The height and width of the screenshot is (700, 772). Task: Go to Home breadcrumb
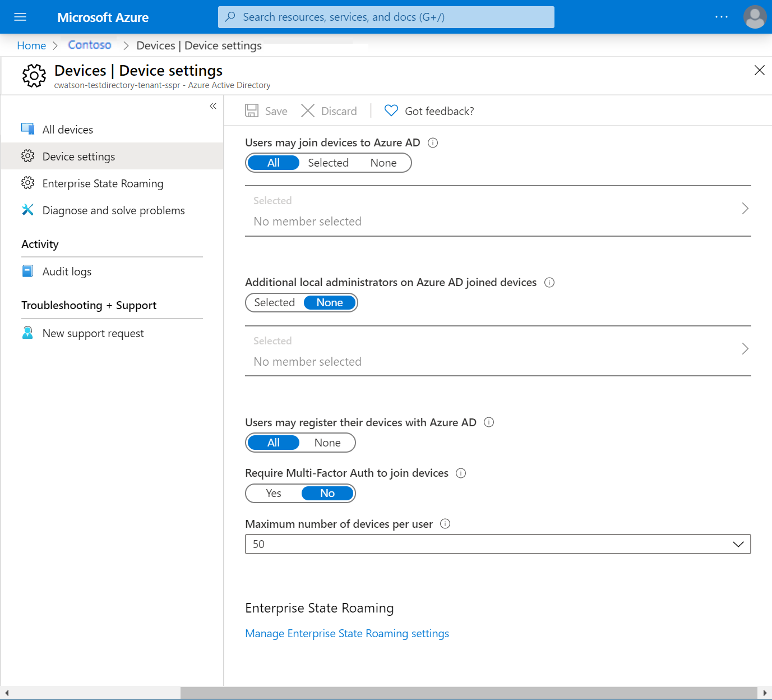pos(31,45)
